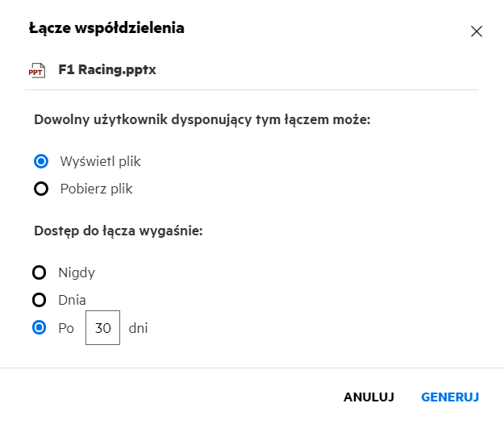This screenshot has width=504, height=424.
Task: Click the days input field showing 30
Action: 102,328
